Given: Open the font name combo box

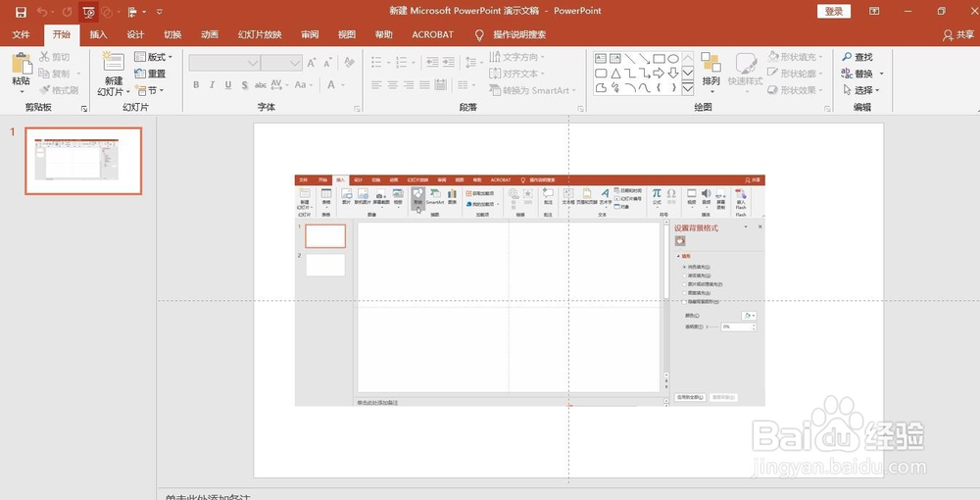Looking at the screenshot, I should click(x=224, y=63).
